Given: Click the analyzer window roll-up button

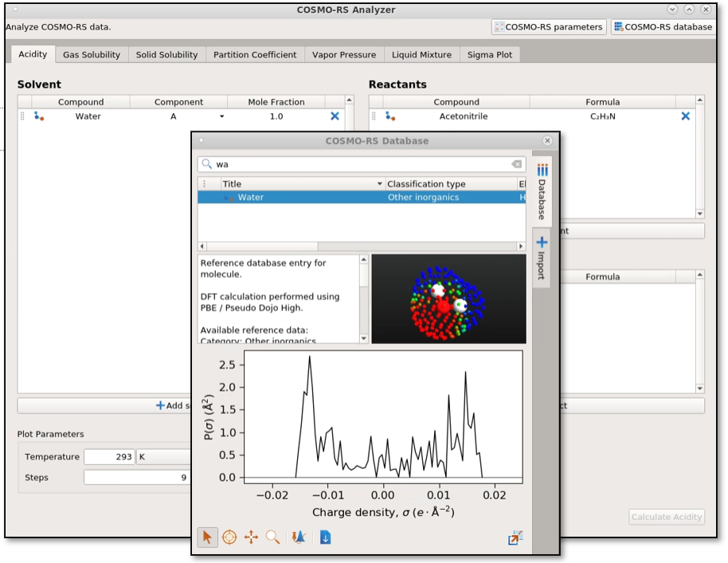Looking at the screenshot, I should coord(689,10).
